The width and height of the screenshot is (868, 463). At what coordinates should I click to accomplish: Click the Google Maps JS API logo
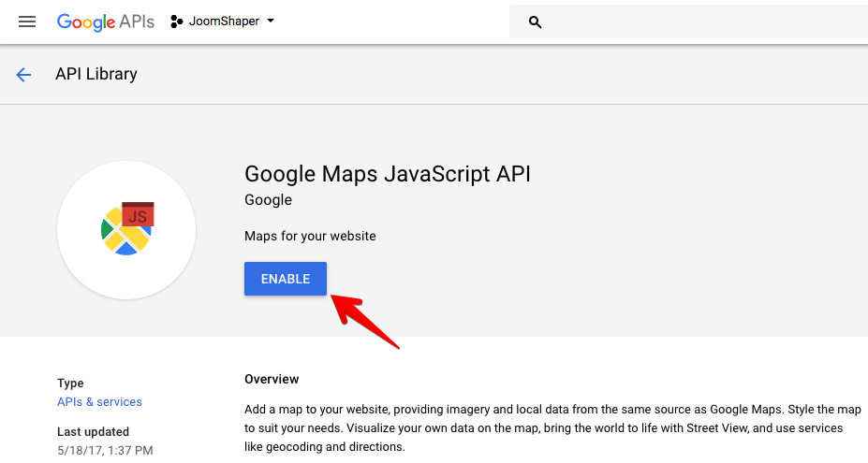click(x=126, y=230)
